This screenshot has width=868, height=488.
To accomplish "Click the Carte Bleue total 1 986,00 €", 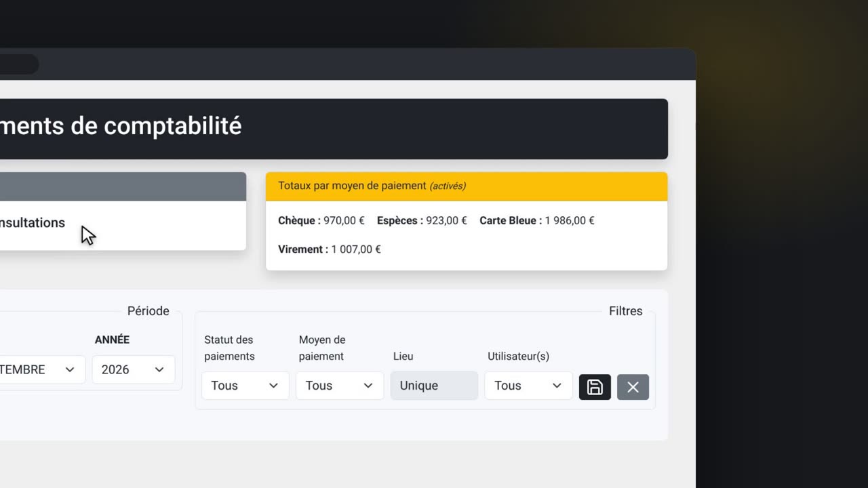I will click(537, 220).
